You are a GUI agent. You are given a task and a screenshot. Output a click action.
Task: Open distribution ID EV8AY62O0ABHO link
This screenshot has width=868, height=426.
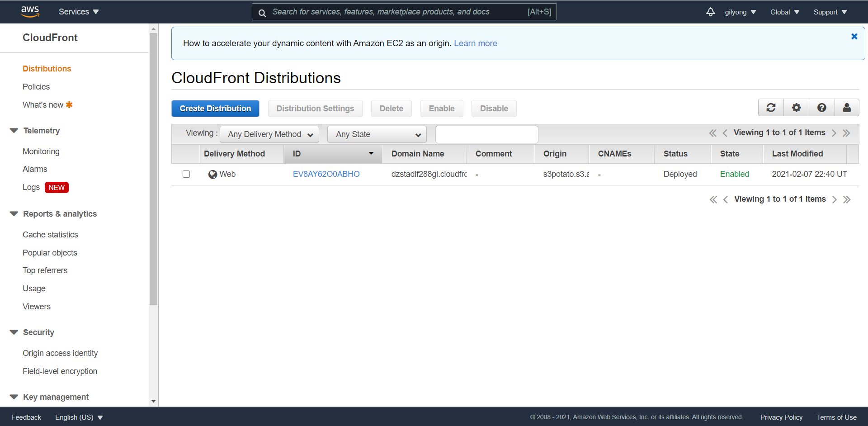coord(326,174)
